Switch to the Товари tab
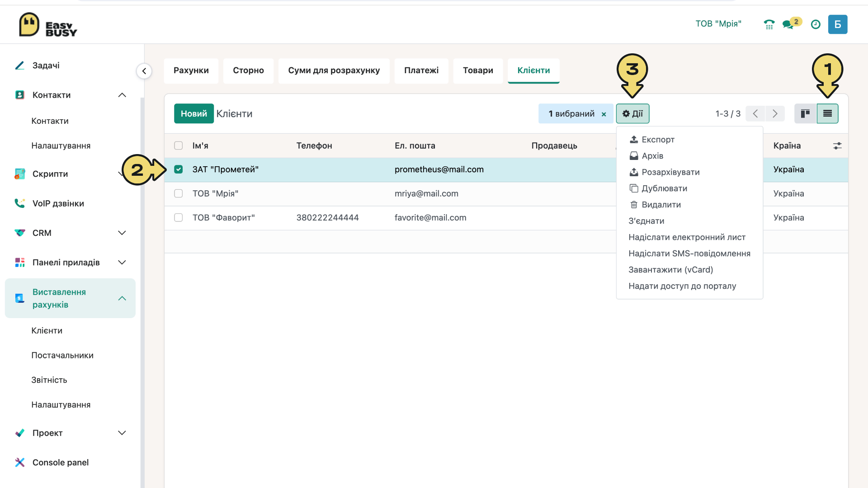The width and height of the screenshot is (868, 488). (478, 70)
